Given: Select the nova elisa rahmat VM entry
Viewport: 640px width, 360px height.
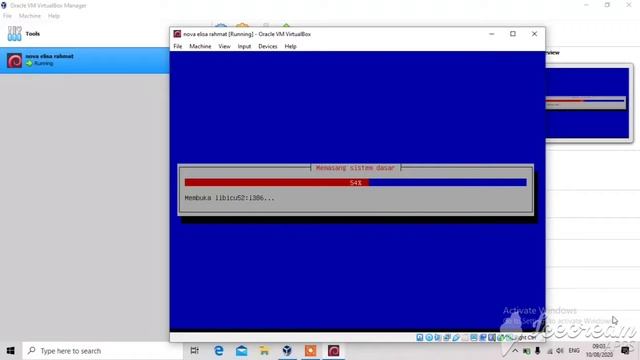Looking at the screenshot, I should [x=84, y=60].
